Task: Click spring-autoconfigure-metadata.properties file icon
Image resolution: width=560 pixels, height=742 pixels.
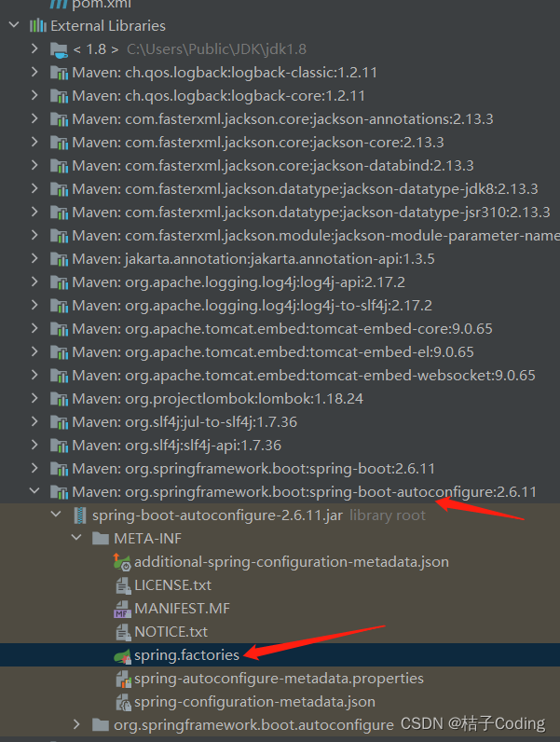Action: 123,679
